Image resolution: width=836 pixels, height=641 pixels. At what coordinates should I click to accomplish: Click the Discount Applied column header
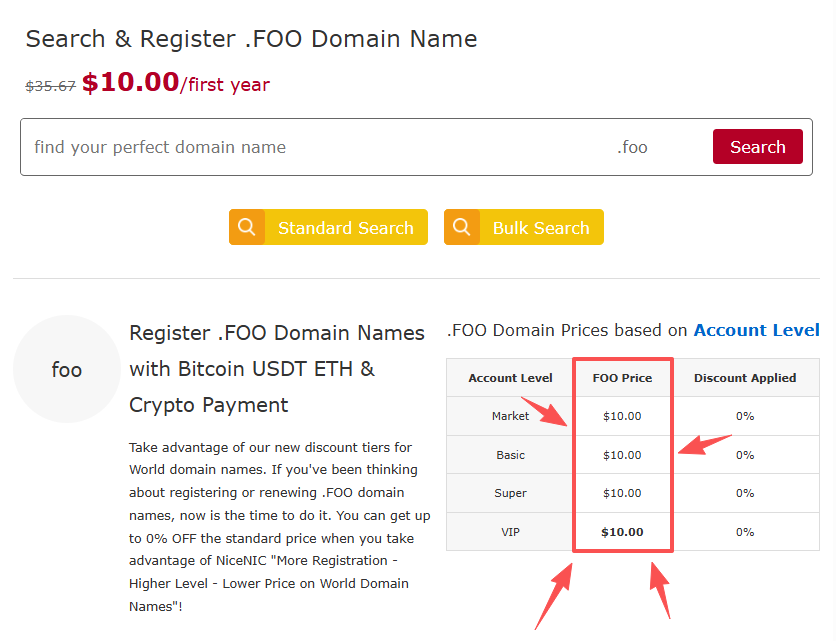point(745,378)
